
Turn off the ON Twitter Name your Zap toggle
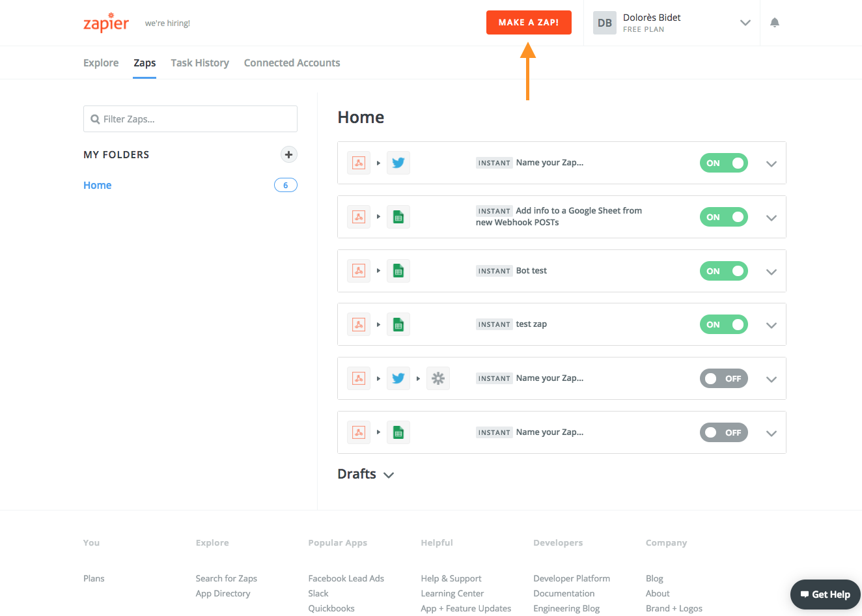coord(724,163)
